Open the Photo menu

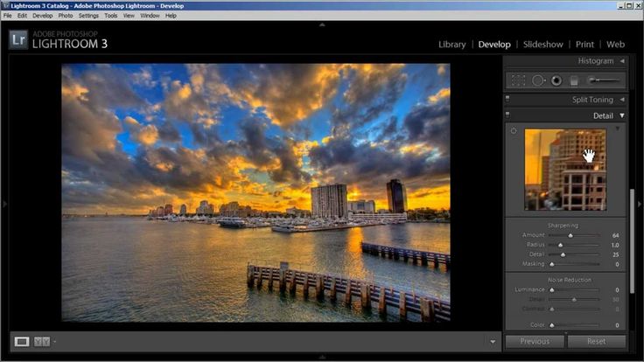coord(66,16)
